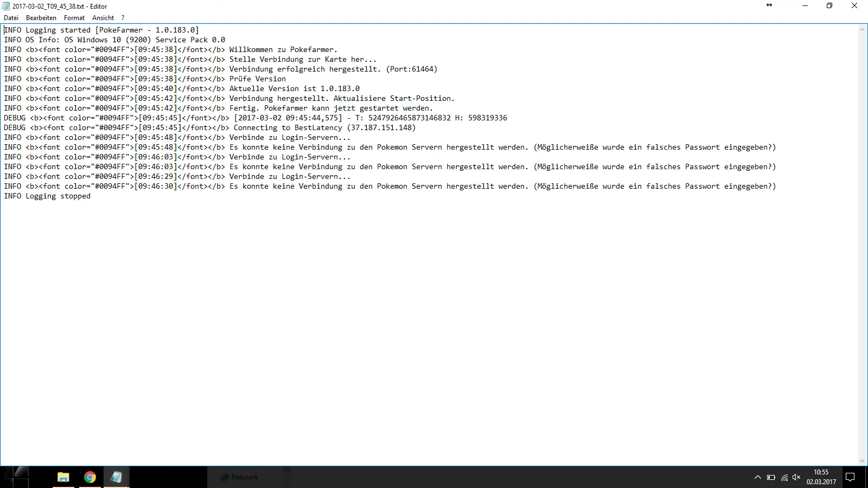Viewport: 868px width, 488px height.
Task: Click the 09:45:48 'Verbinde zu Login-Servern...' line
Action: point(177,138)
